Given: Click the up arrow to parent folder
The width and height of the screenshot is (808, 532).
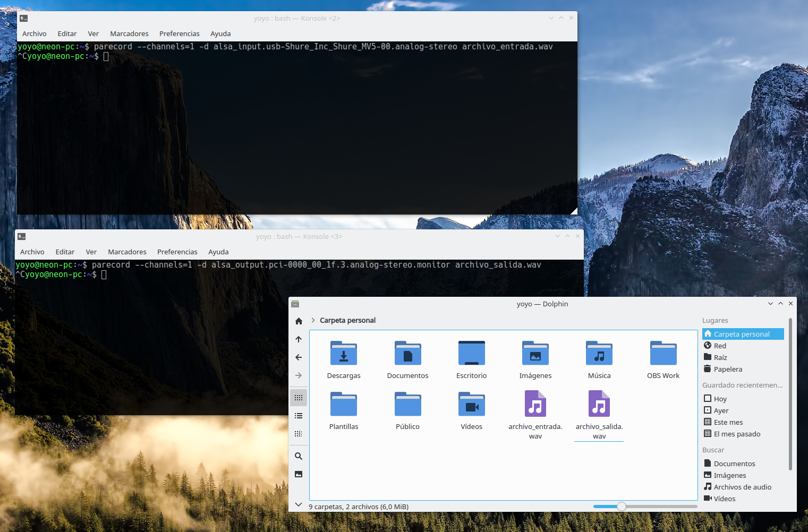Looking at the screenshot, I should pos(299,339).
